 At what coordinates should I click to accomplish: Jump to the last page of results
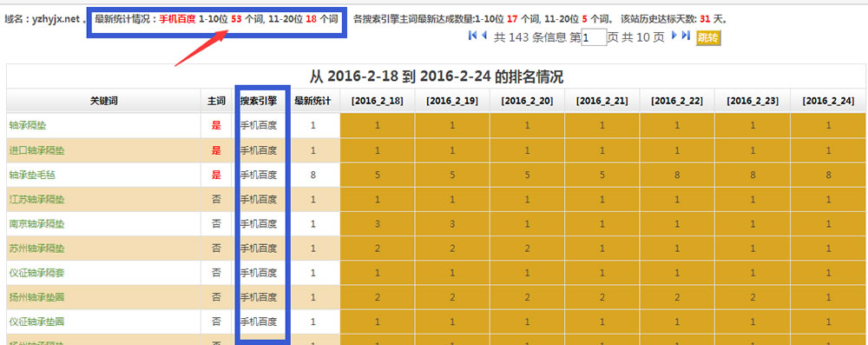686,35
